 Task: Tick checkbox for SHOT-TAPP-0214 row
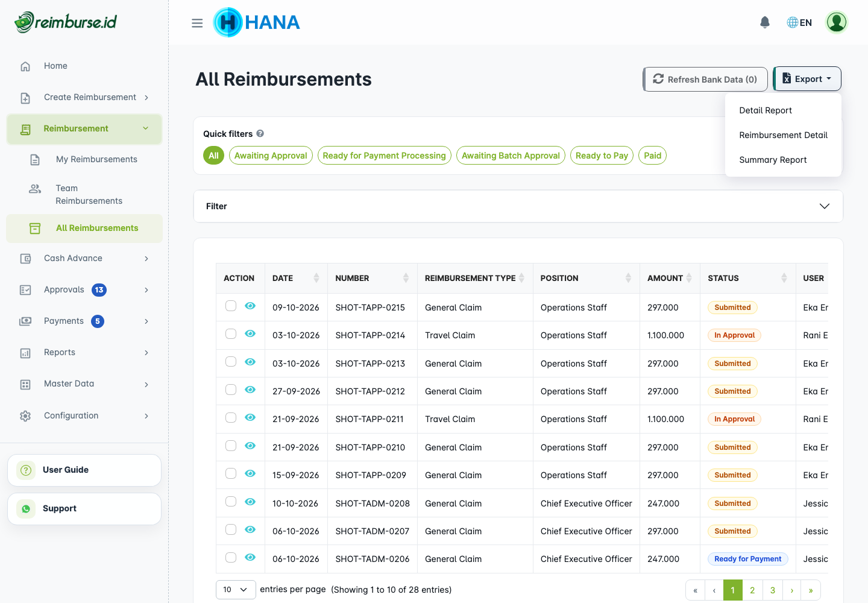(231, 333)
